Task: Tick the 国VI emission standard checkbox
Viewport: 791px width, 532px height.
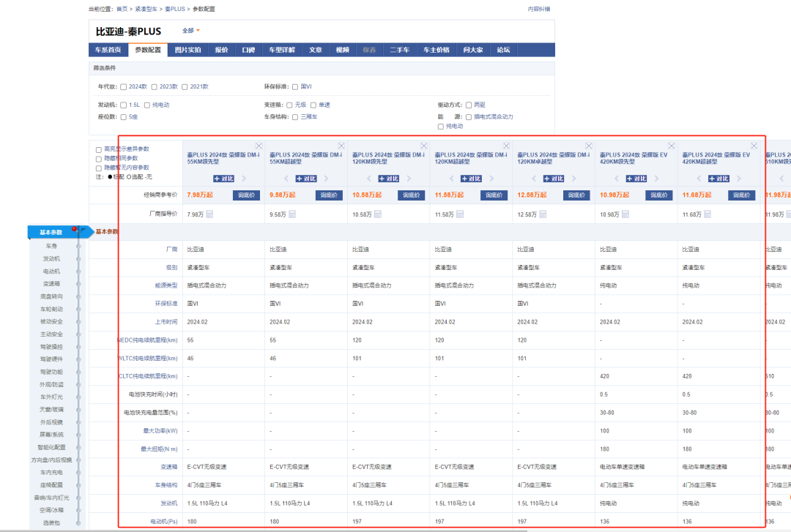Action: [295, 87]
